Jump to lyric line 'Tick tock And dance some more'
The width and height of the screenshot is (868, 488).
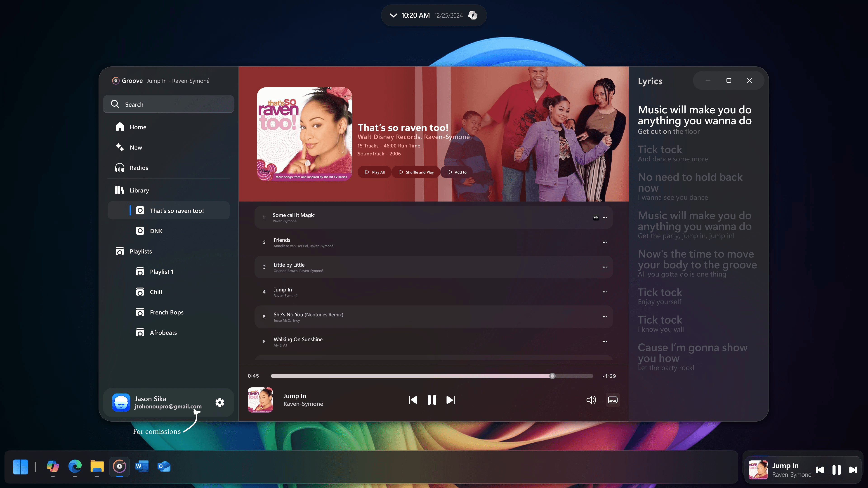[673, 153]
